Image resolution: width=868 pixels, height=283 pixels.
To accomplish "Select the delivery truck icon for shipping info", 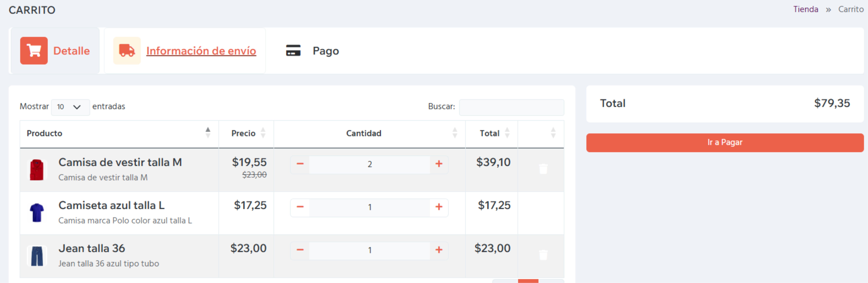I will tap(126, 51).
